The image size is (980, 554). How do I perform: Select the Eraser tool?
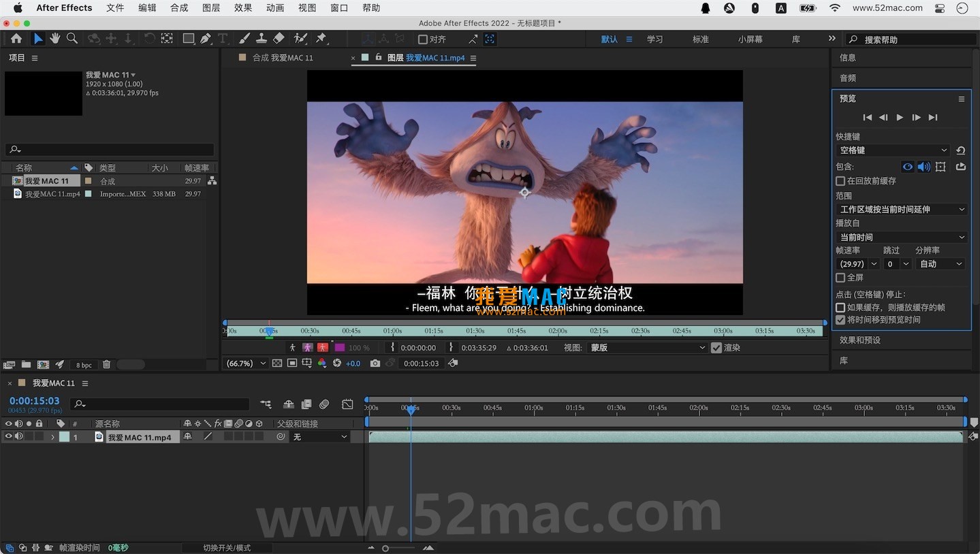pyautogui.click(x=279, y=39)
